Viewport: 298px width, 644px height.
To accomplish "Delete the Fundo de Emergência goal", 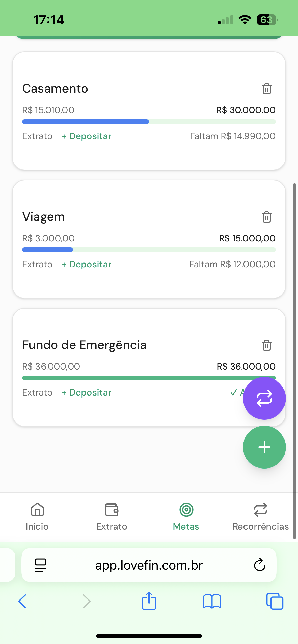I will (266, 345).
